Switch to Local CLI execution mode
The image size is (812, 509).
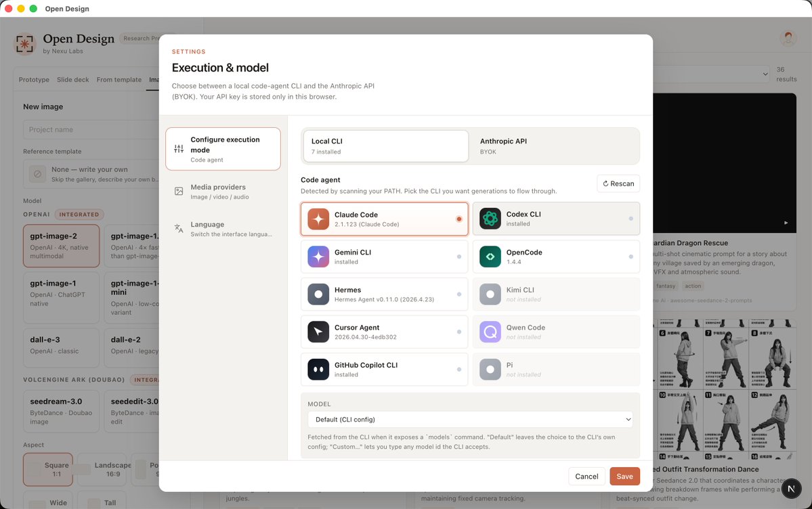(x=386, y=146)
